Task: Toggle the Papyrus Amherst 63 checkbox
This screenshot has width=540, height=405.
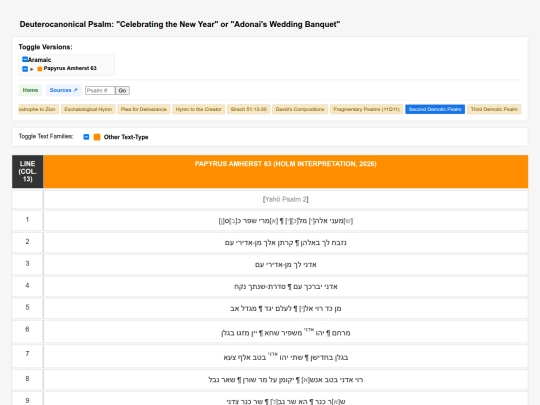Action: tap(25, 69)
